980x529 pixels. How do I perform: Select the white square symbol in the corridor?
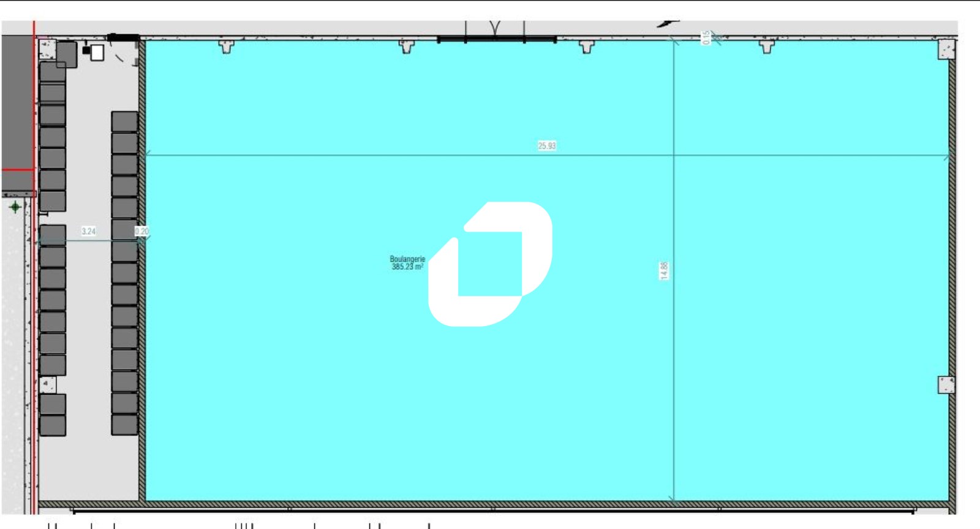click(97, 53)
